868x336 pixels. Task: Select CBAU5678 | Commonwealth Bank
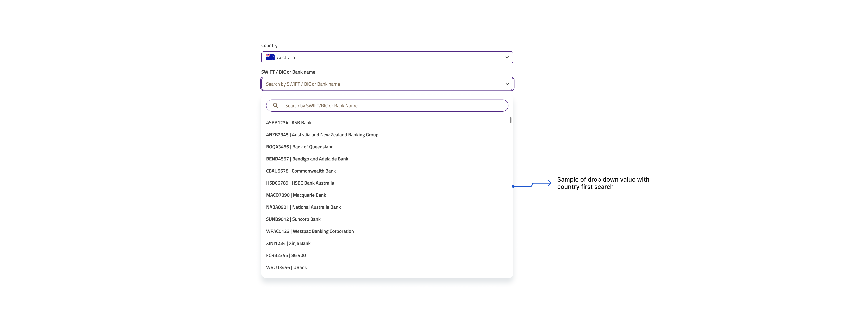pos(387,171)
